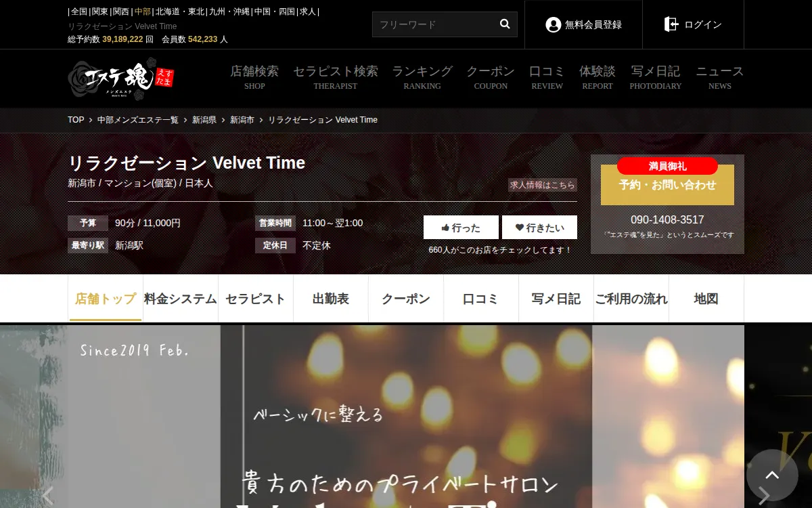The width and height of the screenshot is (812, 508).
Task: Open the 写メ日記 shop tab
Action: (556, 299)
